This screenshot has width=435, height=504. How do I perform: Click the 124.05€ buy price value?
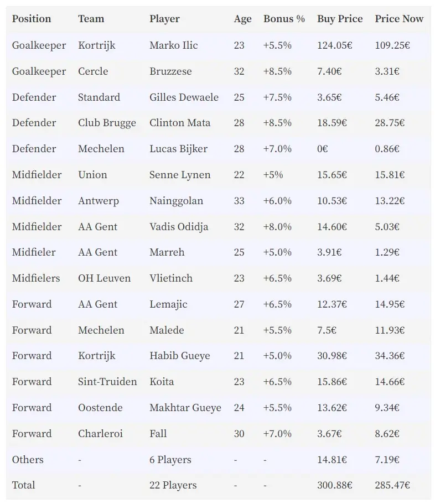tap(335, 45)
